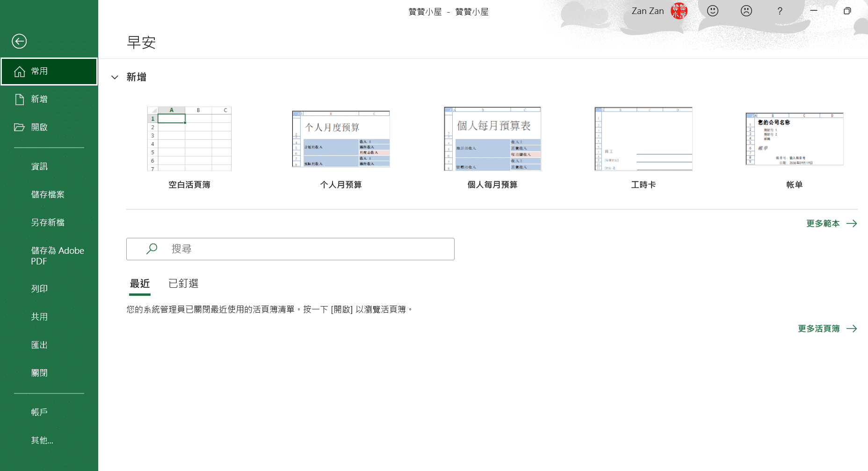Pick the 工時卡 template thumbnail
Viewport: 868px width, 471px height.
click(644, 139)
